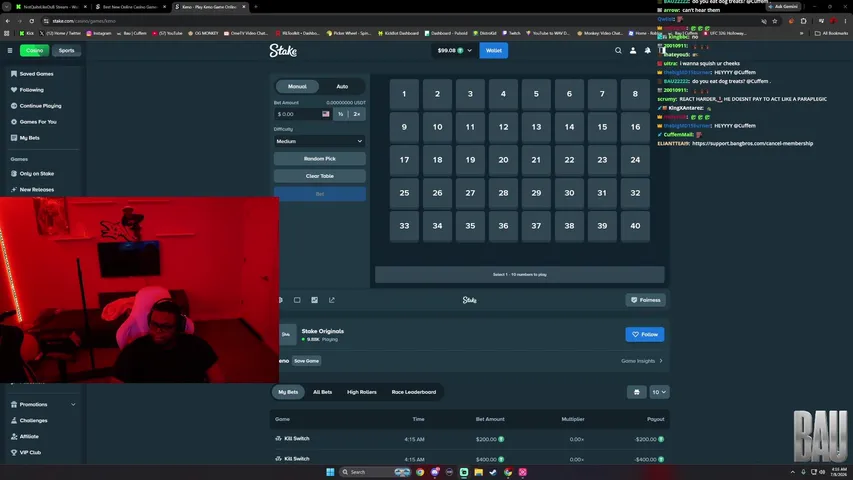Switch to Best New Online Casino browser tab
853x480 pixels.
(x=130, y=7)
